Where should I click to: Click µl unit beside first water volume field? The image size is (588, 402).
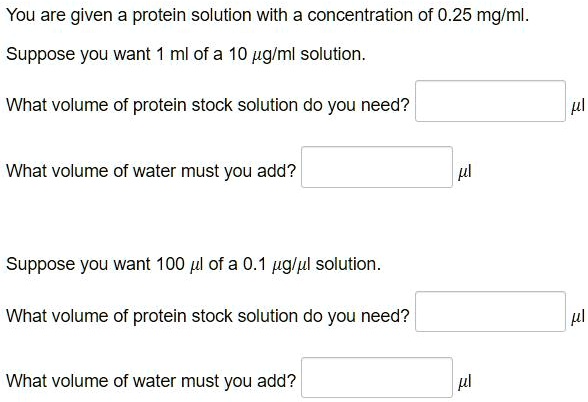pyautogui.click(x=464, y=172)
